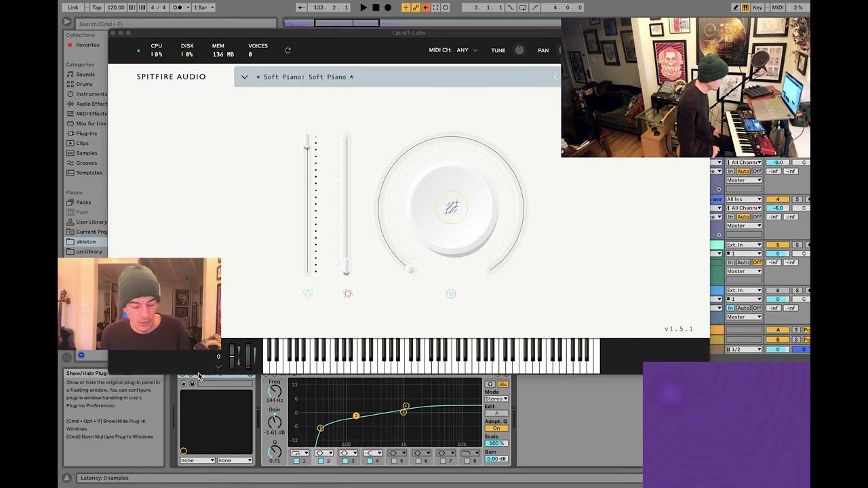Viewport: 868px width, 488px height.
Task: Select the Plug-Ins category
Action: 87,134
